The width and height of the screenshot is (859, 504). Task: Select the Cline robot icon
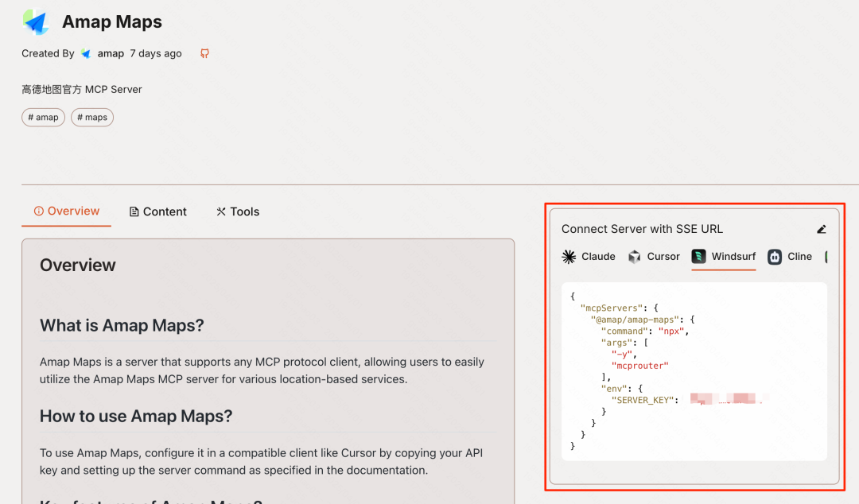point(775,257)
